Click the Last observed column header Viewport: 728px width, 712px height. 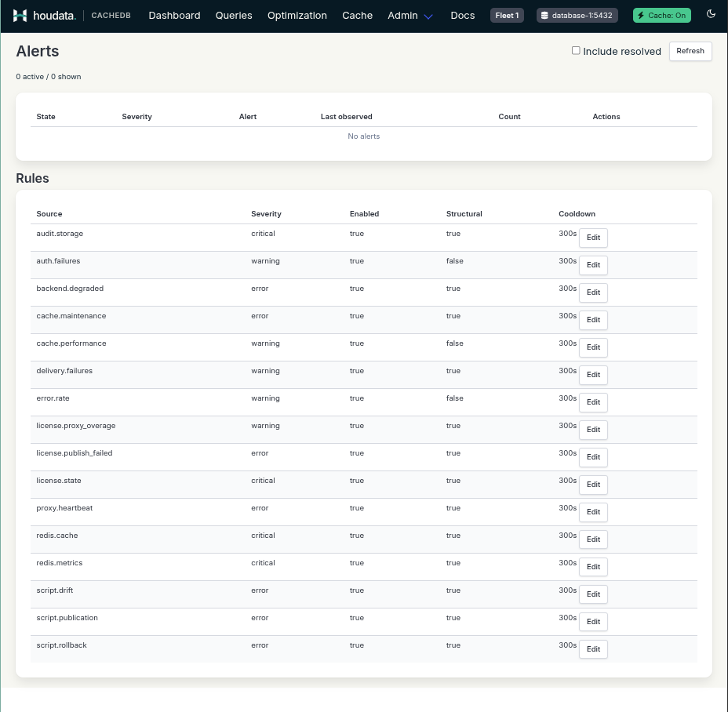pyautogui.click(x=347, y=117)
